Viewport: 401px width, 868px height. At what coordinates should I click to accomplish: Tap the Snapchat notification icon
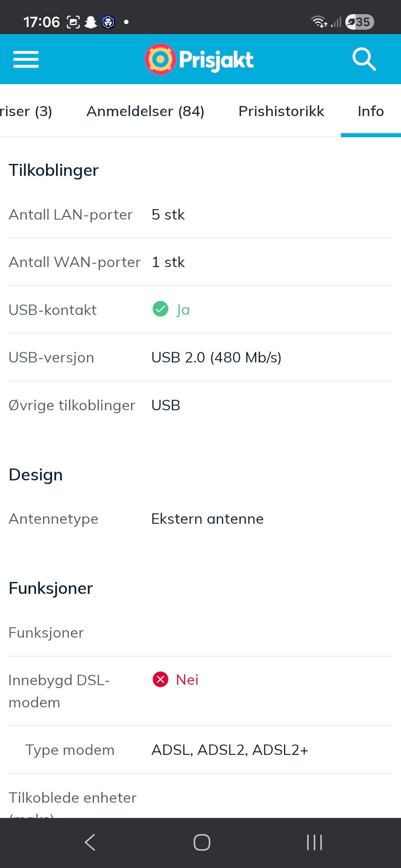[x=91, y=22]
